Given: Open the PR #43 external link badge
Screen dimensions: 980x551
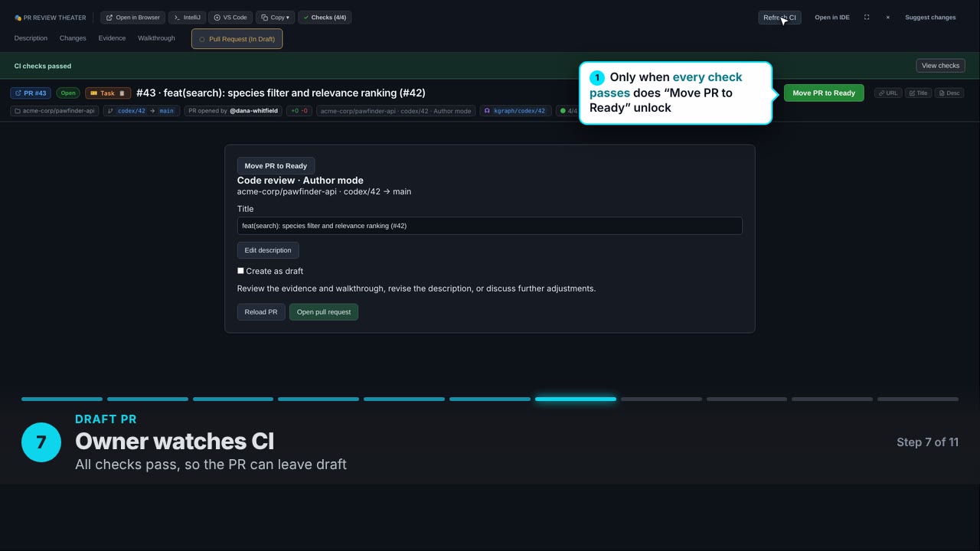Looking at the screenshot, I should pyautogui.click(x=31, y=93).
